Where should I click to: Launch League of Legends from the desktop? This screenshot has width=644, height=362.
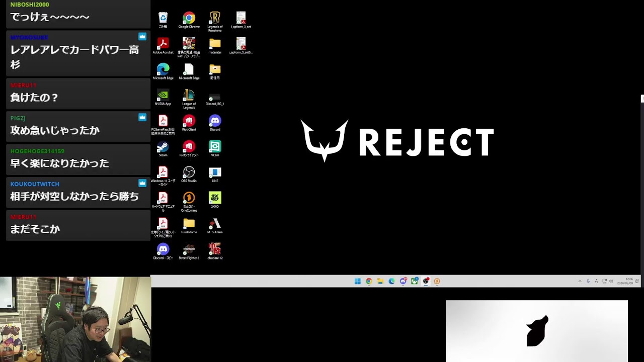(x=189, y=99)
